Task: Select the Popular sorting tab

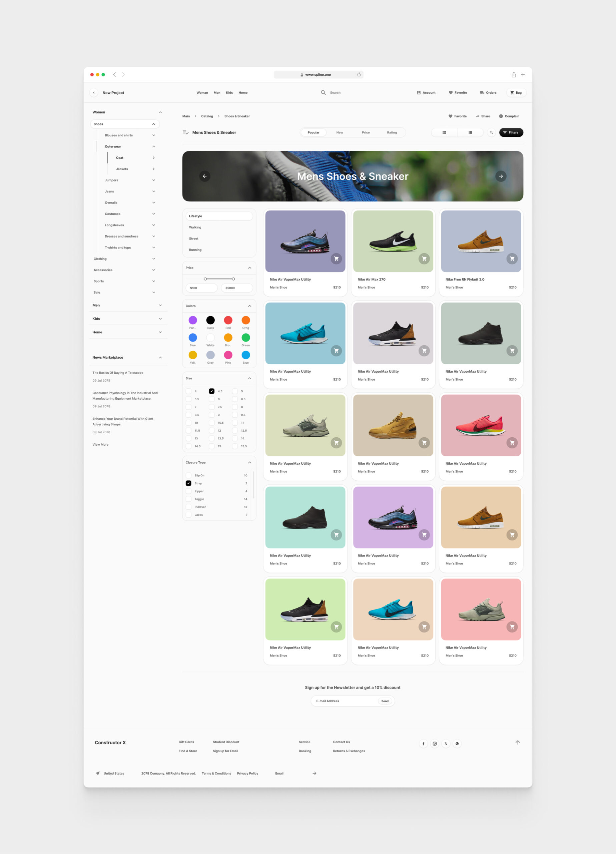Action: 314,132
